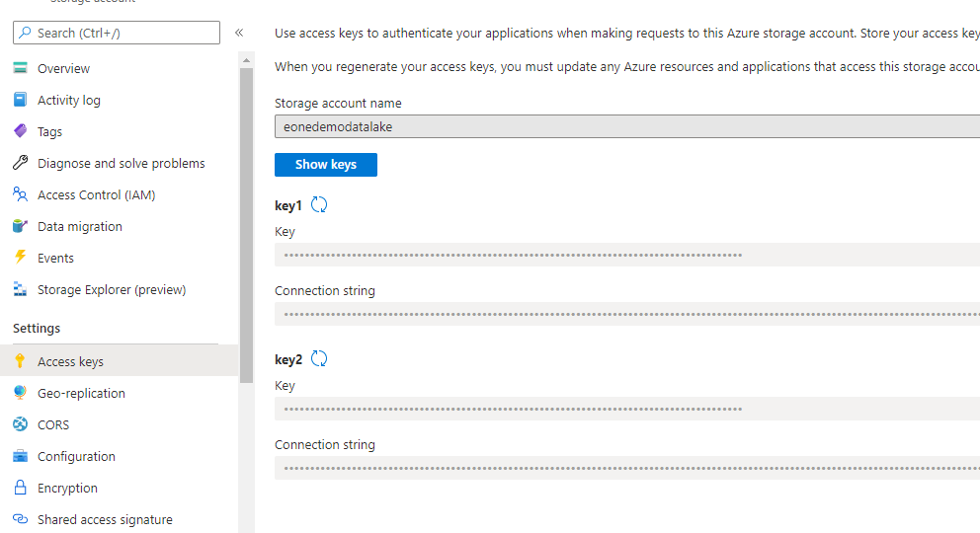Image resolution: width=980 pixels, height=533 pixels.
Task: Regenerate key1 using the rotate icon
Action: tap(319, 204)
